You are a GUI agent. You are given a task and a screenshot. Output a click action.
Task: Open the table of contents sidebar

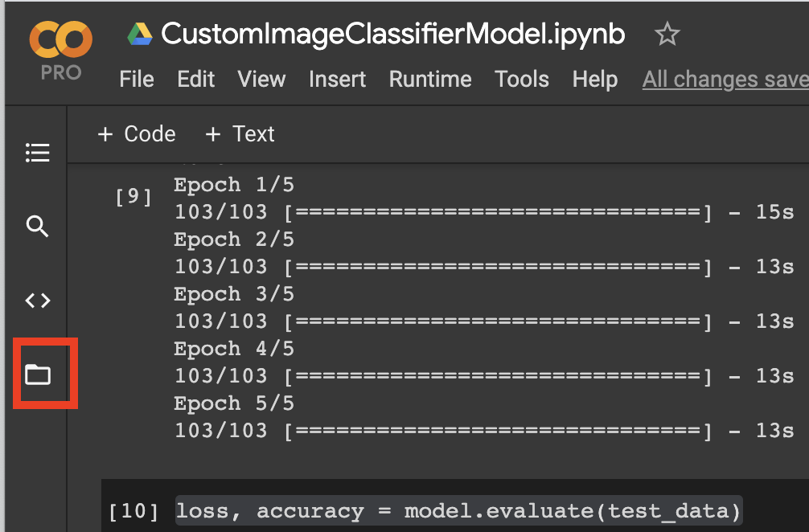[x=38, y=153]
